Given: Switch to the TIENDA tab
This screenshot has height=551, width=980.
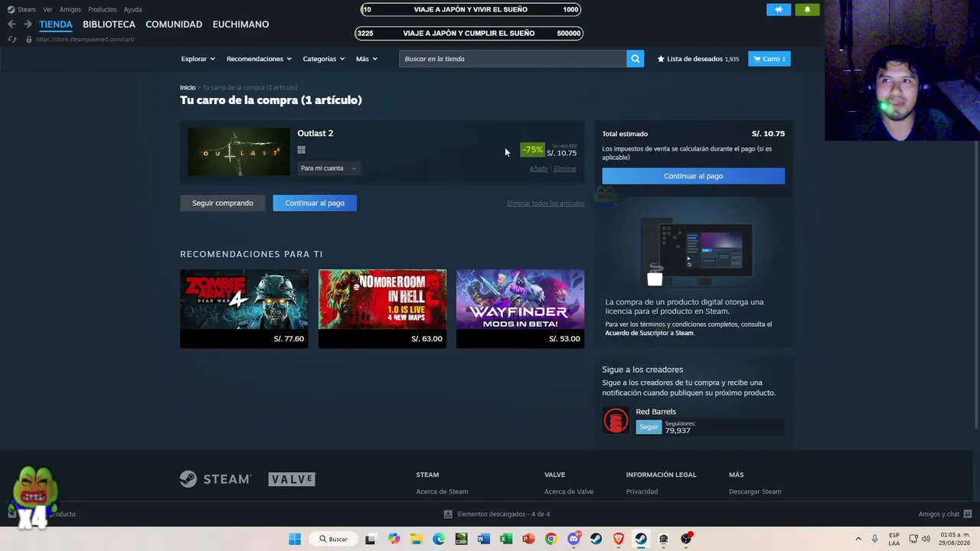Looking at the screenshot, I should (x=56, y=24).
